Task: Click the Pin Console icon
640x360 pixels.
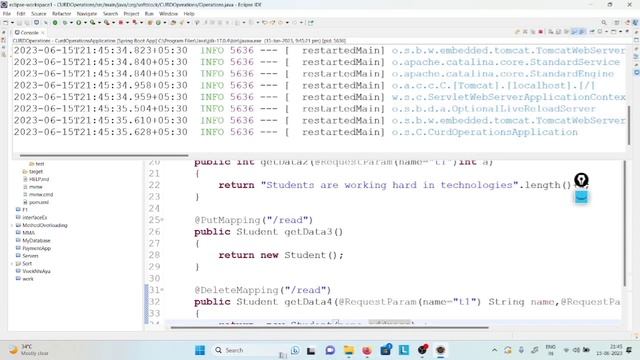Action: [x=592, y=31]
